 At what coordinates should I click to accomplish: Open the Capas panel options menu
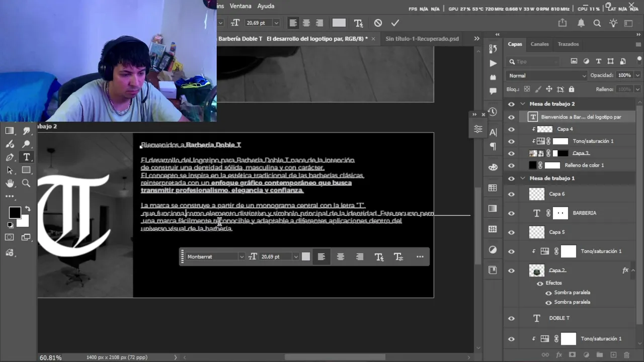point(638,44)
